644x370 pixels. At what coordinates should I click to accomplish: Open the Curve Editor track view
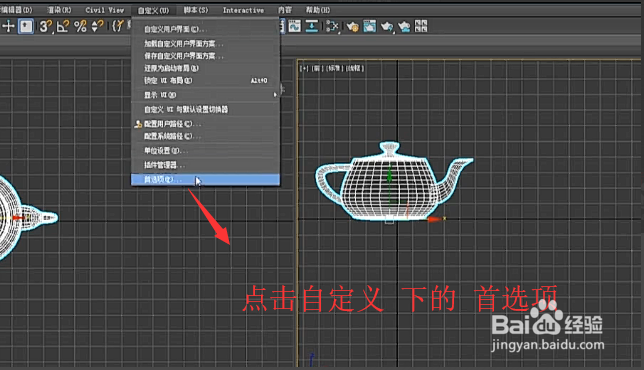(x=295, y=27)
